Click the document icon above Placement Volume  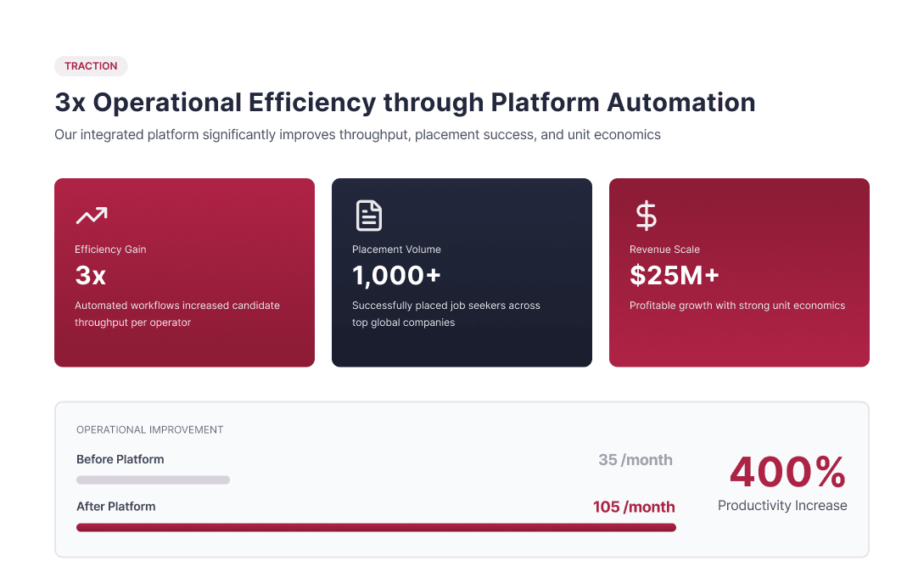368,216
